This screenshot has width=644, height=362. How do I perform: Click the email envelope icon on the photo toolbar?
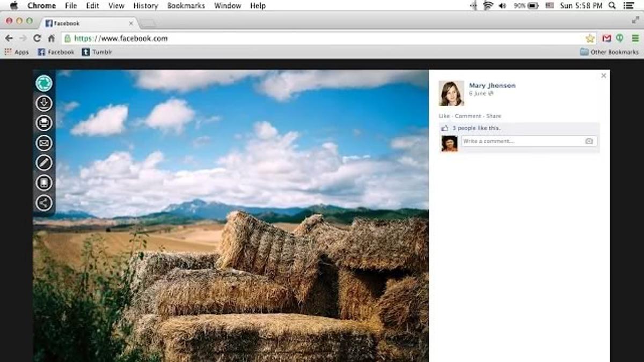(x=44, y=143)
